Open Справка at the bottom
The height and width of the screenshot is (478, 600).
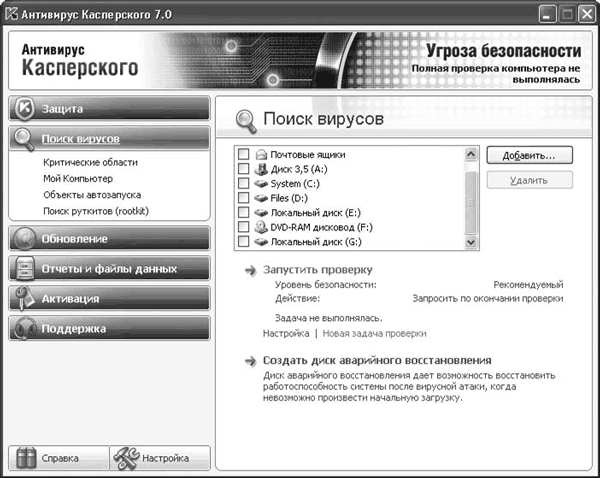coord(59,458)
